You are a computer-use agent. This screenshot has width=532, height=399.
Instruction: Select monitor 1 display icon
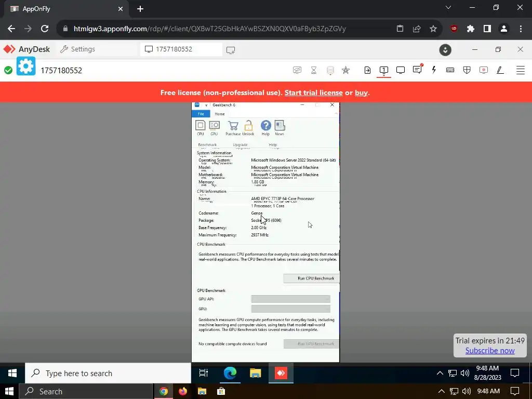tap(384, 70)
